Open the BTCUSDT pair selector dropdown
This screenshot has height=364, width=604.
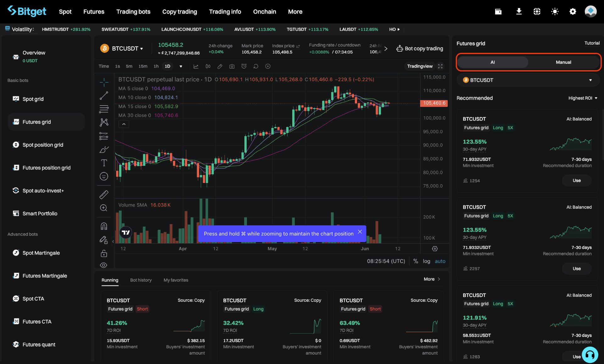[127, 48]
